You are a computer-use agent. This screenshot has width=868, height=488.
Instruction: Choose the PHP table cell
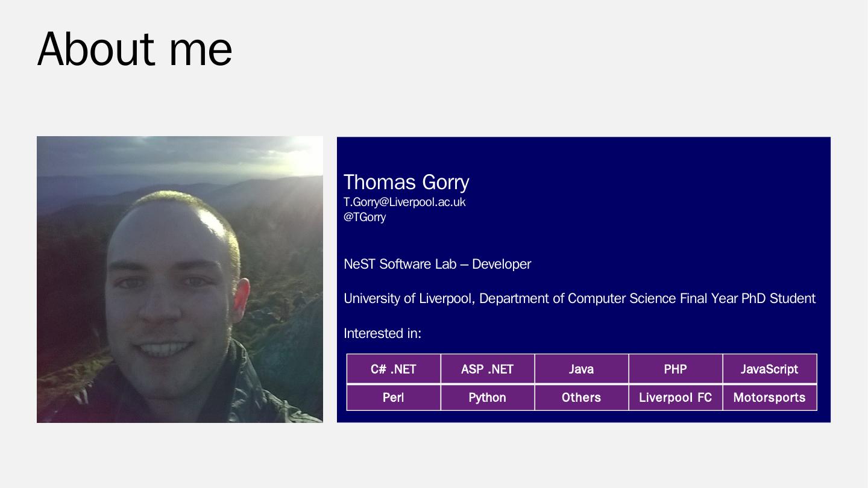coord(676,369)
